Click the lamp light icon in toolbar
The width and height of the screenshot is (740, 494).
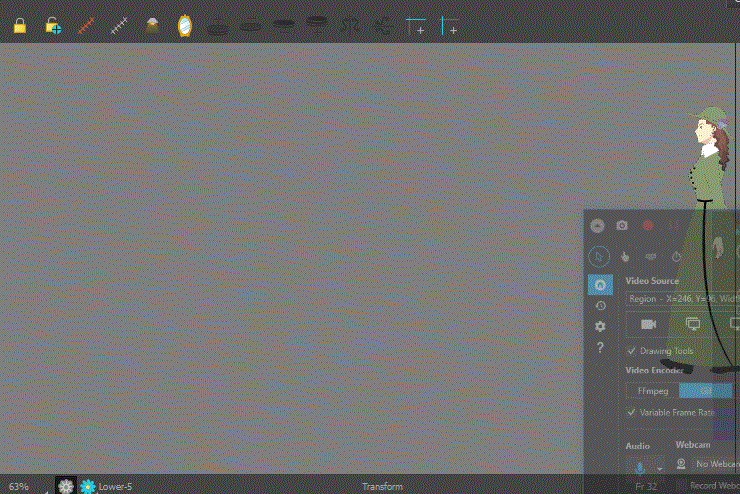click(x=152, y=25)
